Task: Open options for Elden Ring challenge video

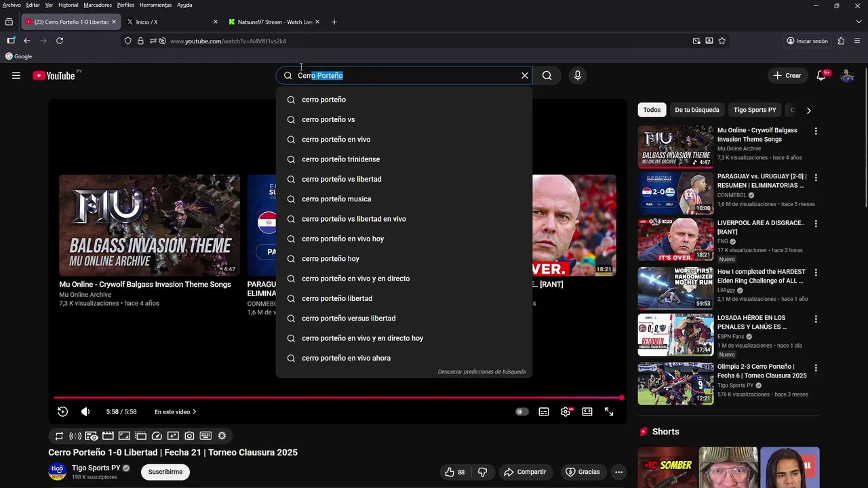Action: tap(816, 272)
